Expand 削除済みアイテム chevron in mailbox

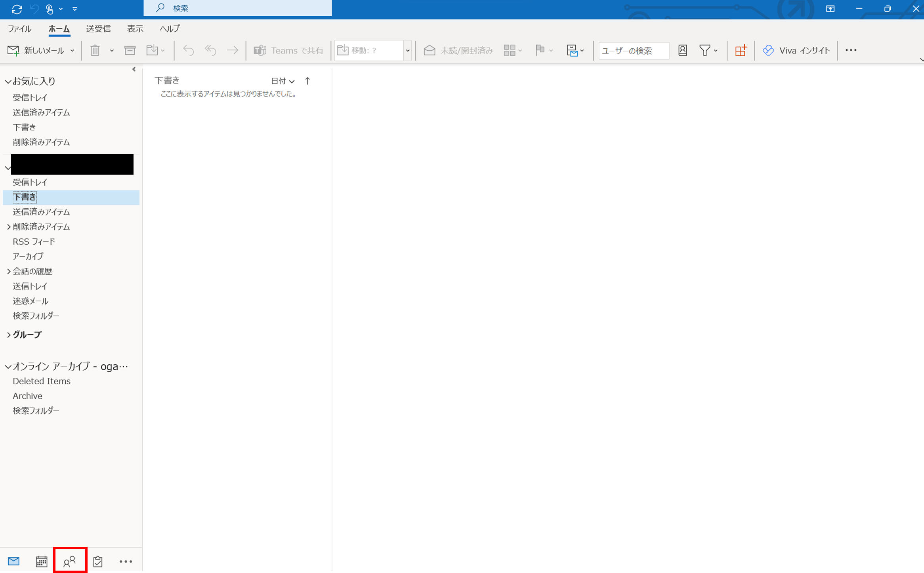pyautogui.click(x=8, y=227)
